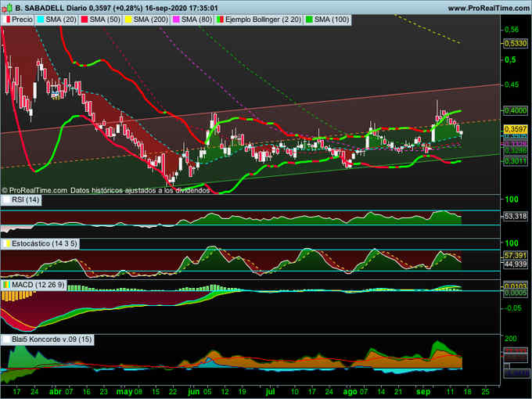Click the sep month label
Image resolution: width=532 pixels, height=399 pixels.
[423, 392]
